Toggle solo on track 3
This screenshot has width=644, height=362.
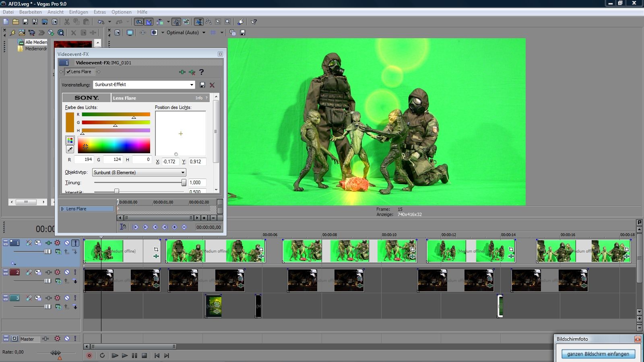75,298
